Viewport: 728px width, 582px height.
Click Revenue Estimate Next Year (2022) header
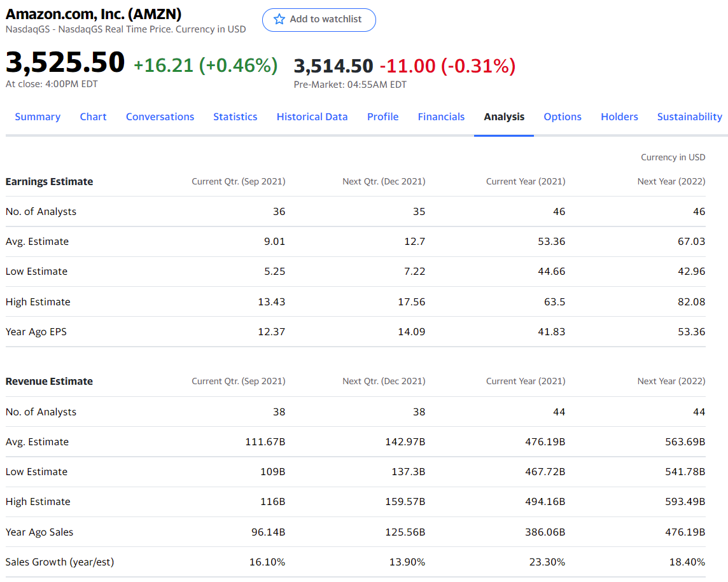[671, 381]
